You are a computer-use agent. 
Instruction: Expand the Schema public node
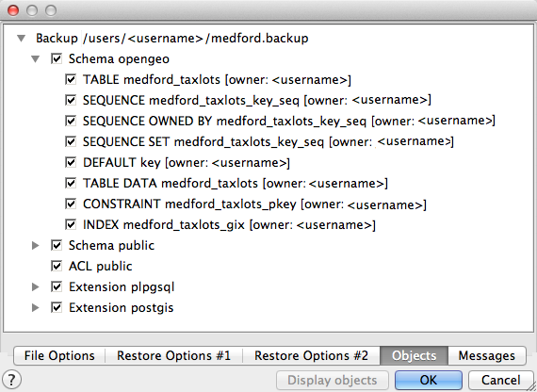(35, 245)
